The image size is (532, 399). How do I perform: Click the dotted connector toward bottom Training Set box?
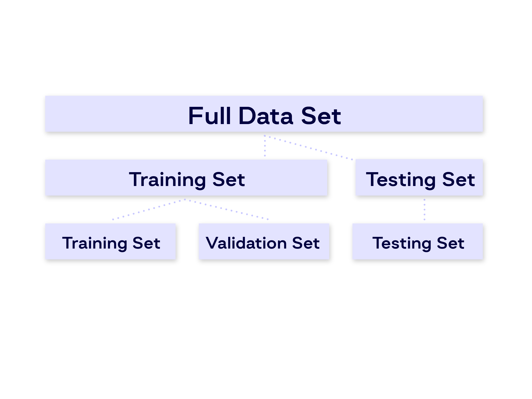[149, 209]
